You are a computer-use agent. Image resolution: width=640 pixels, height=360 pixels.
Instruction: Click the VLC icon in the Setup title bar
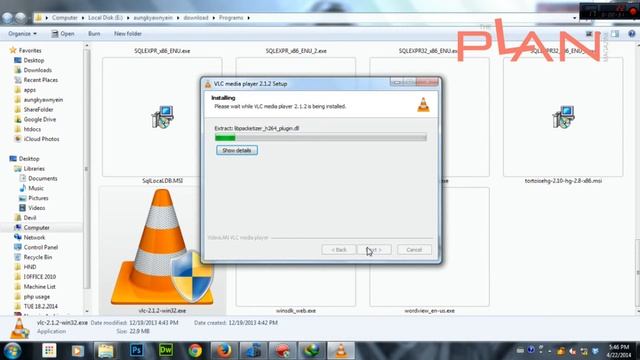click(x=208, y=84)
